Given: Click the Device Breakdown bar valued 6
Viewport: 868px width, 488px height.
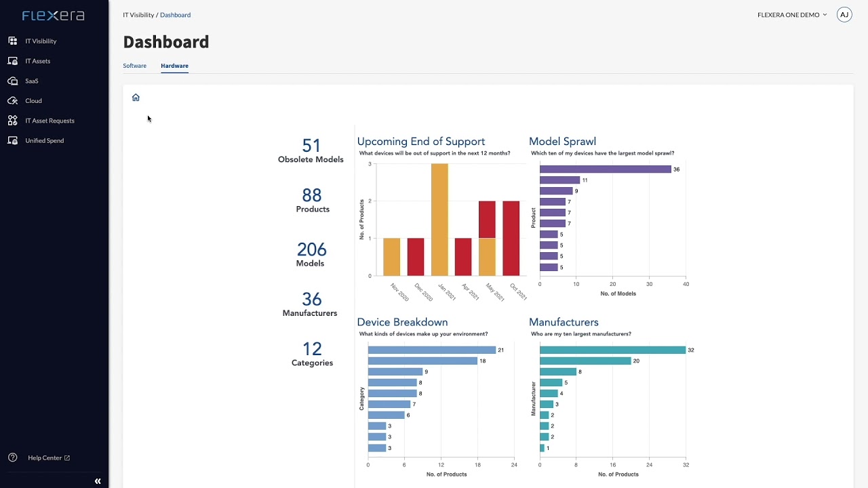Looking at the screenshot, I should click(x=387, y=415).
